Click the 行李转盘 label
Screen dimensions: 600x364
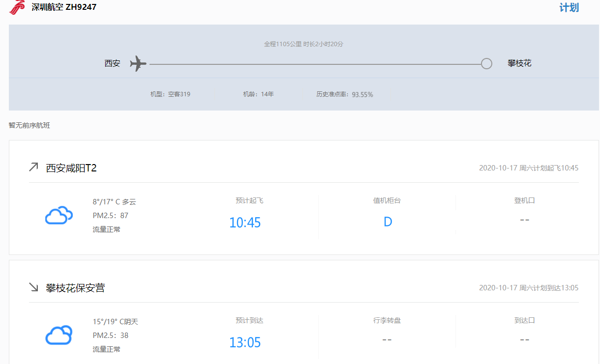[387, 320]
